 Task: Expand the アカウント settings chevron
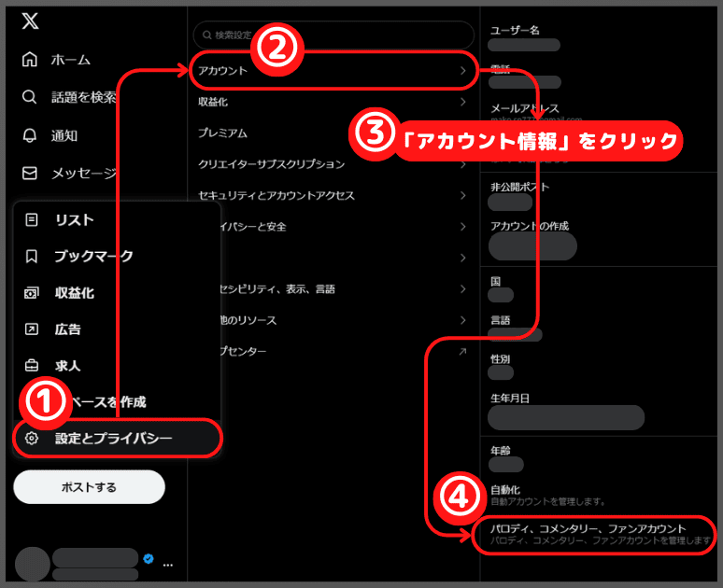pyautogui.click(x=462, y=71)
